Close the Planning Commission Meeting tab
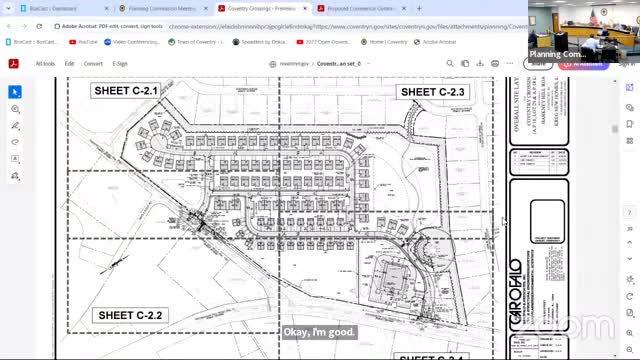The image size is (640, 360). tap(206, 8)
